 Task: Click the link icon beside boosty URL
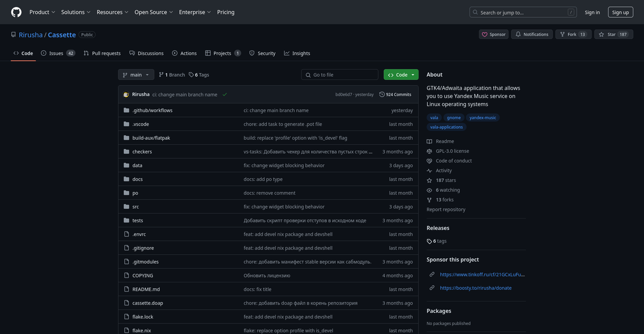[x=432, y=288]
